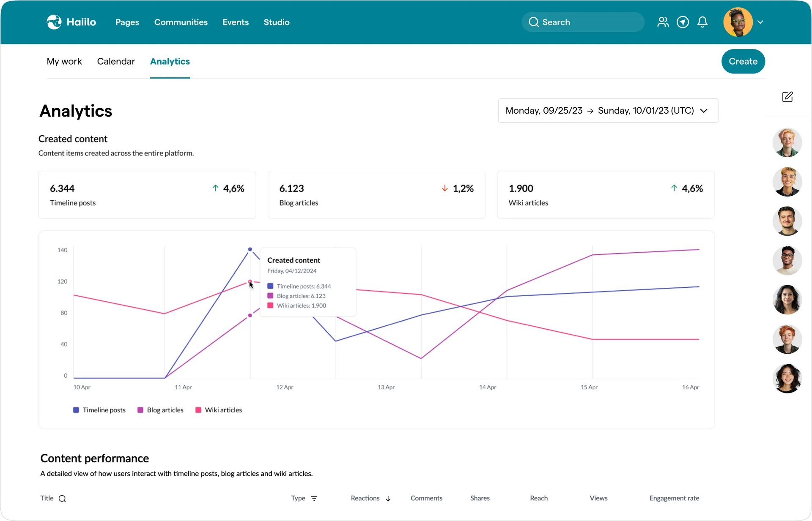The width and height of the screenshot is (812, 521).
Task: Click the edit pencil icon in sidebar
Action: [787, 97]
